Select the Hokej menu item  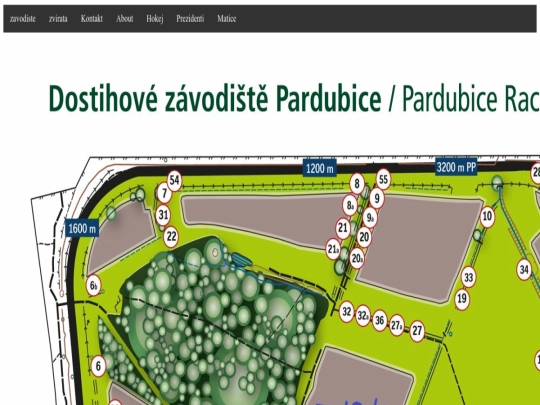click(x=155, y=19)
